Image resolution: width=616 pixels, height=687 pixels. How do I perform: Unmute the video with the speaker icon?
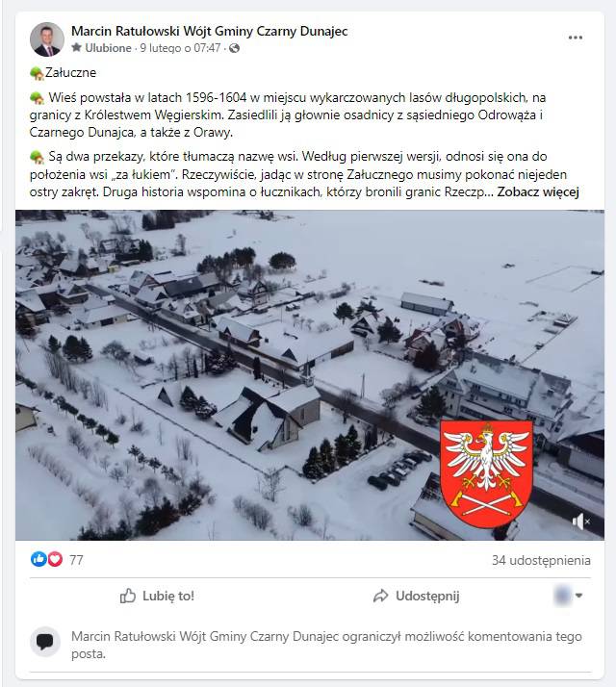(x=580, y=522)
